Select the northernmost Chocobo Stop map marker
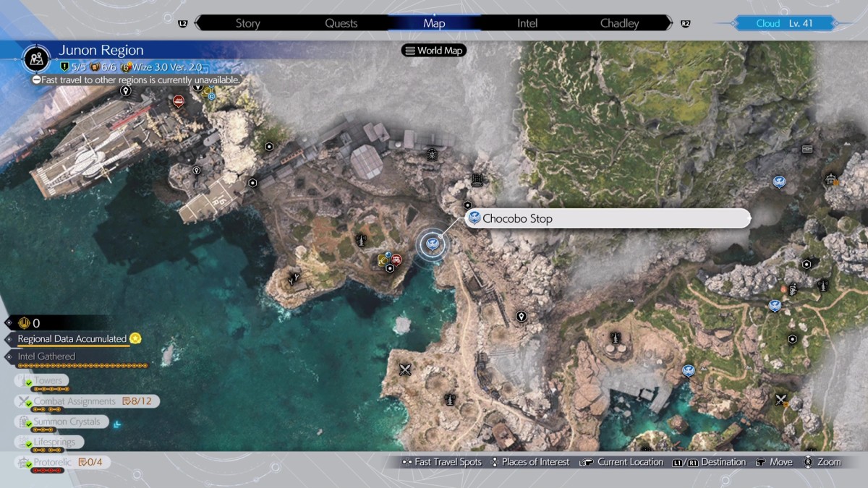868x488 pixels. [x=779, y=181]
